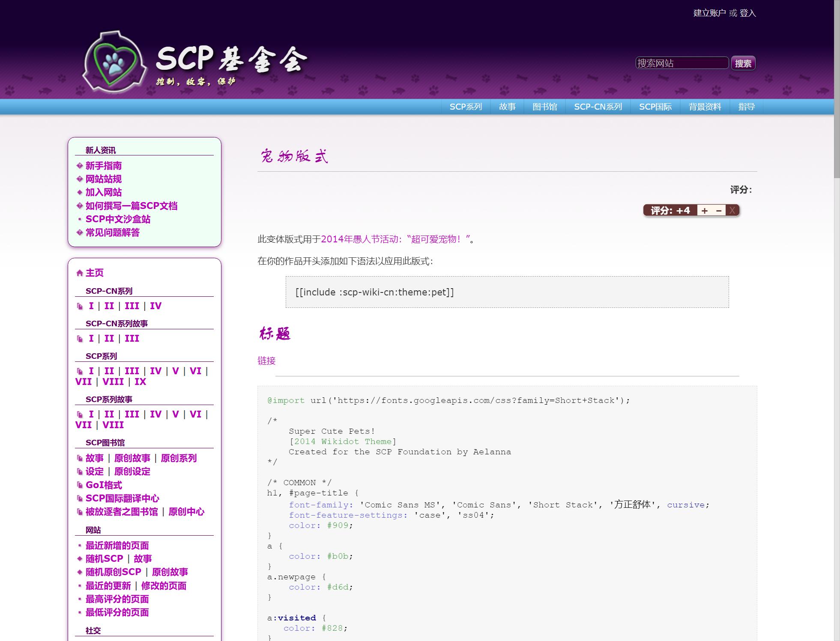The height and width of the screenshot is (641, 840).
Task: Open SCP series IX in sidebar
Action: pos(140,382)
